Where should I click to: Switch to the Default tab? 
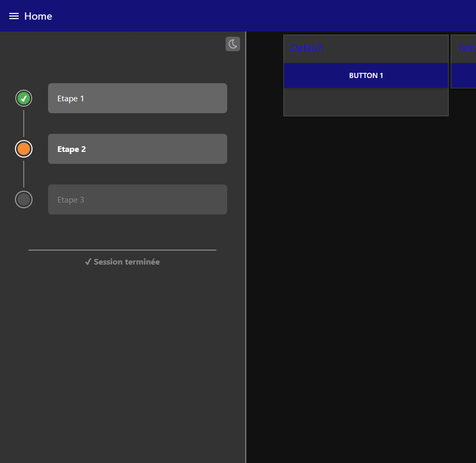(x=307, y=48)
